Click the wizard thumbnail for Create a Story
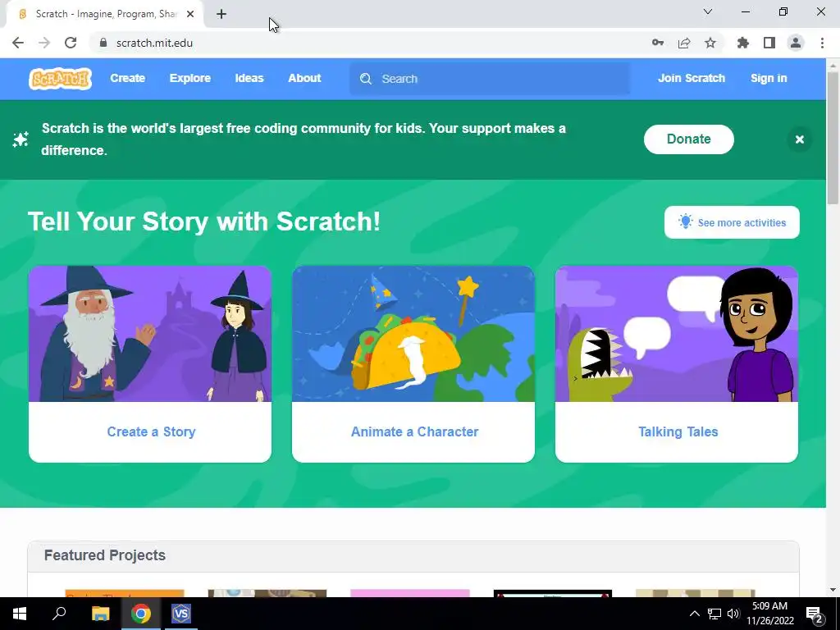This screenshot has width=840, height=630. [x=150, y=334]
